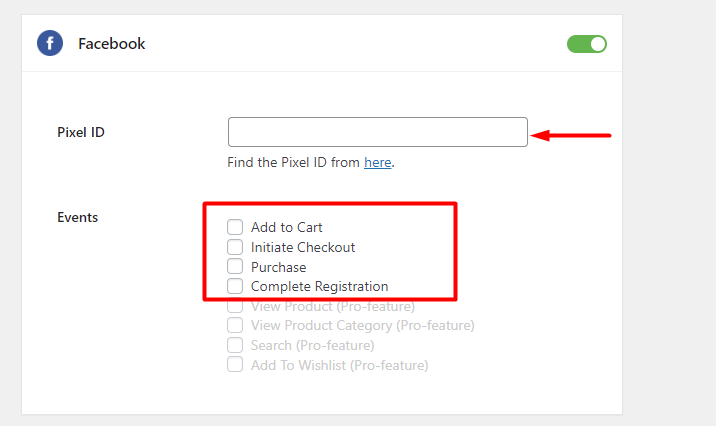This screenshot has height=426, width=716.
Task: Check View Product (Pro-feature) box
Action: (235, 306)
